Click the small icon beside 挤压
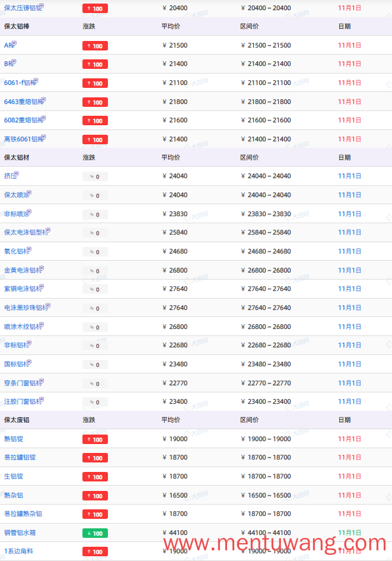The image size is (392, 561). [x=17, y=173]
